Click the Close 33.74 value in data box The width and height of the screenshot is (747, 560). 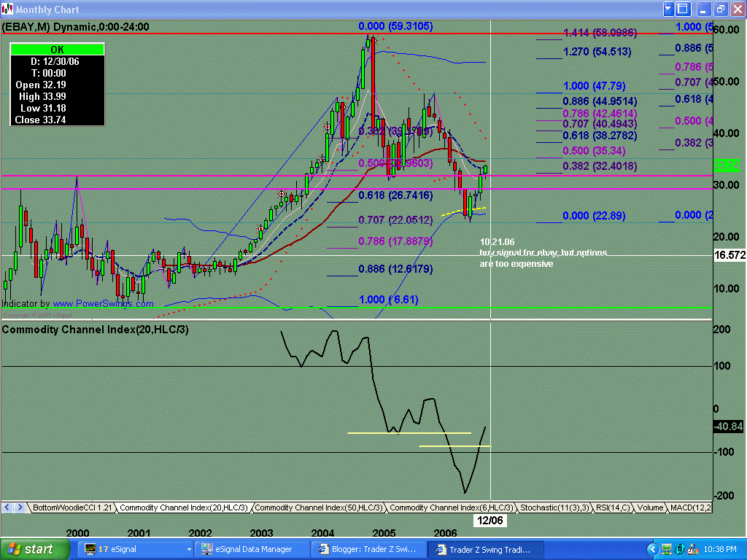41,120
